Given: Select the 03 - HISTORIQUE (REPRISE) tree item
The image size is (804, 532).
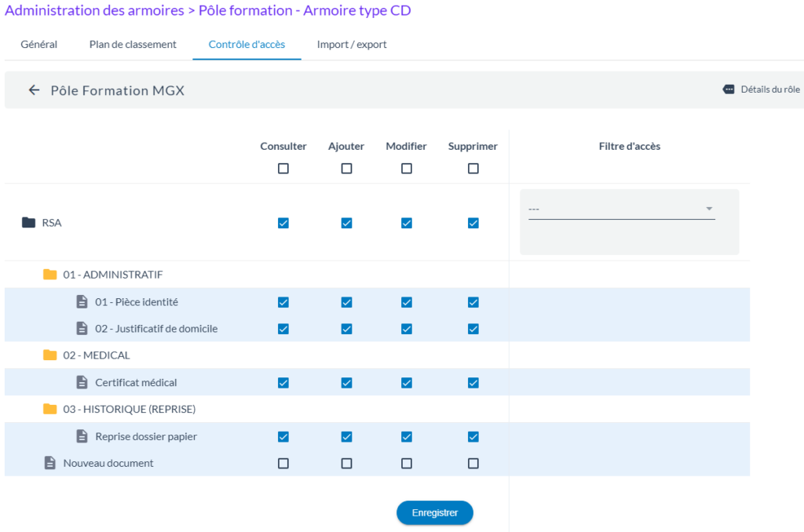Looking at the screenshot, I should [129, 409].
